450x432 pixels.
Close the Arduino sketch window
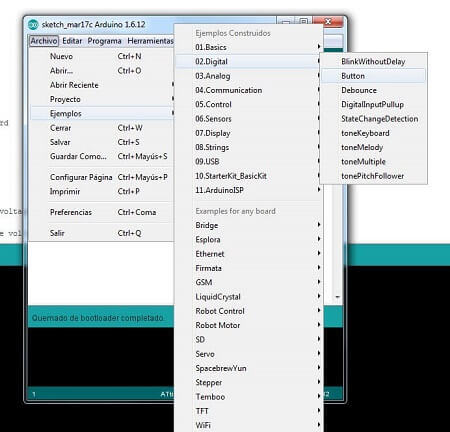click(328, 22)
